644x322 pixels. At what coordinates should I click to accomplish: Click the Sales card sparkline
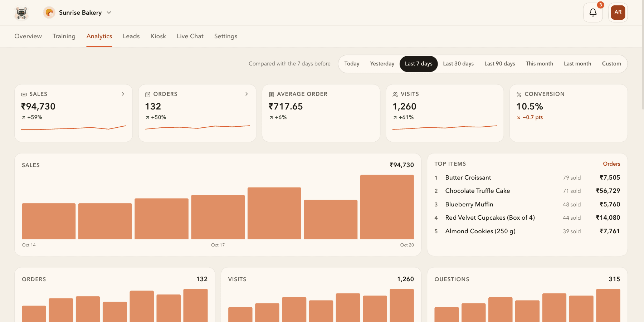point(74,128)
